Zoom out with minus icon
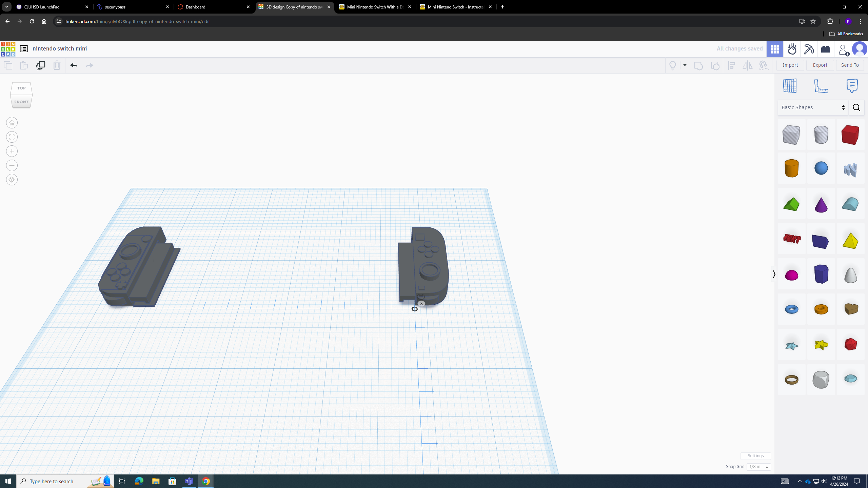The width and height of the screenshot is (868, 488). point(12,165)
